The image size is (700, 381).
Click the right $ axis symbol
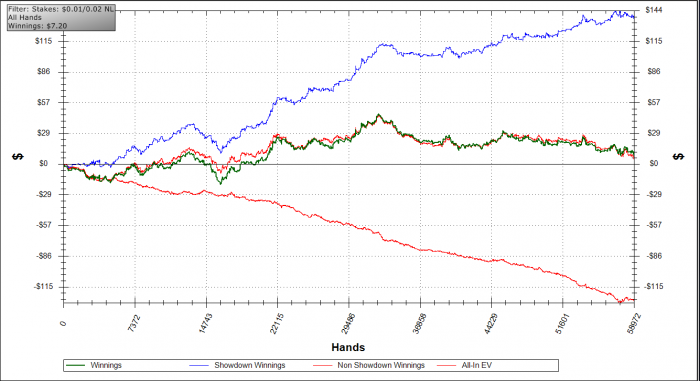click(x=679, y=156)
